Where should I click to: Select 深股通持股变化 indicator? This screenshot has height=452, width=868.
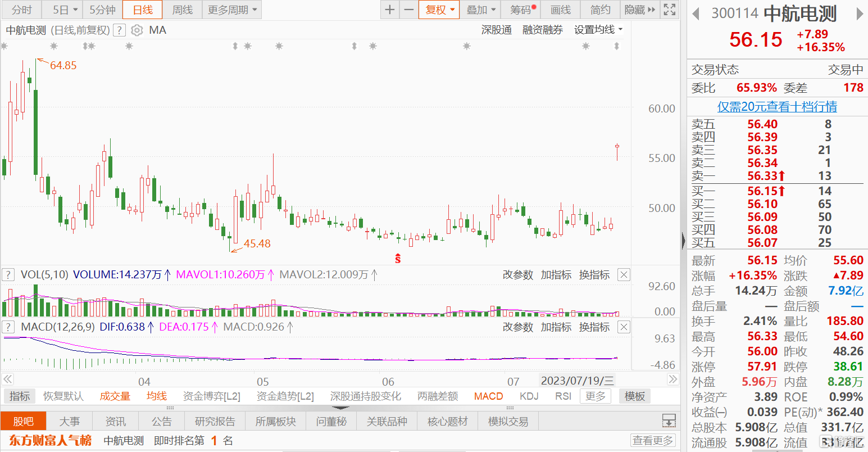[366, 396]
